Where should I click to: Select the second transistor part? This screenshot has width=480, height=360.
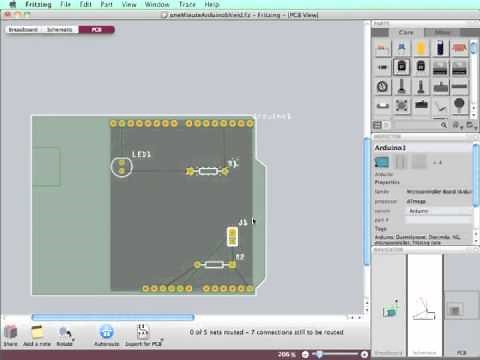click(421, 67)
